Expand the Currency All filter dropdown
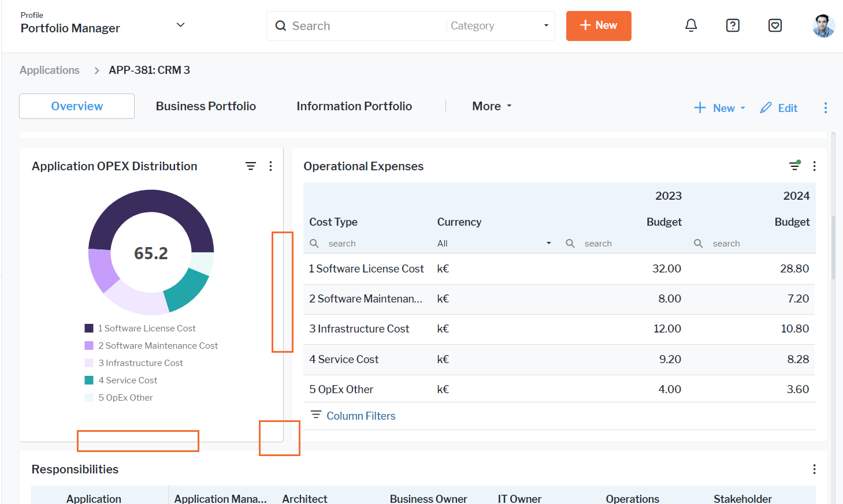 (494, 244)
